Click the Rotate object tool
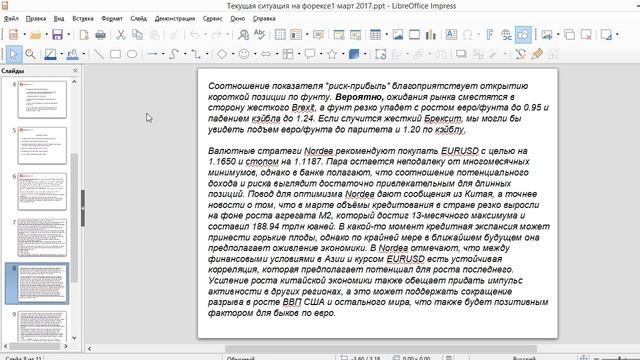 click(x=380, y=54)
